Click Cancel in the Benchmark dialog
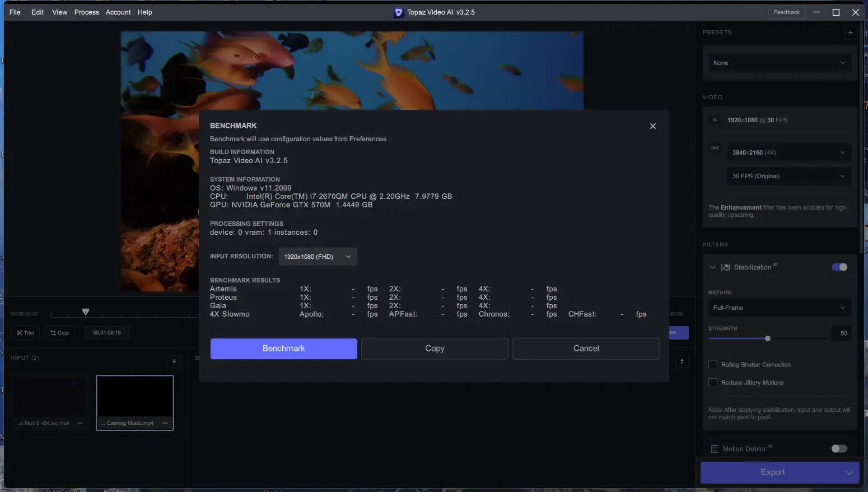This screenshot has height=492, width=868. click(x=586, y=349)
